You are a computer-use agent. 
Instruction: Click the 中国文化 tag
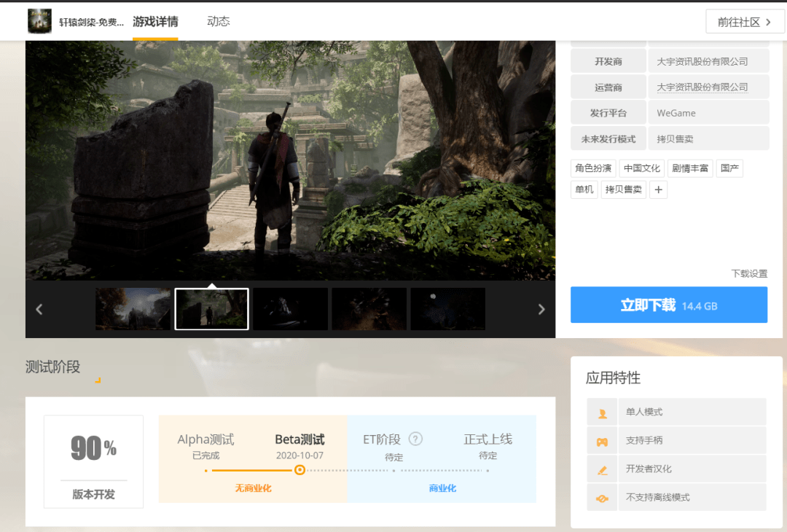(642, 168)
